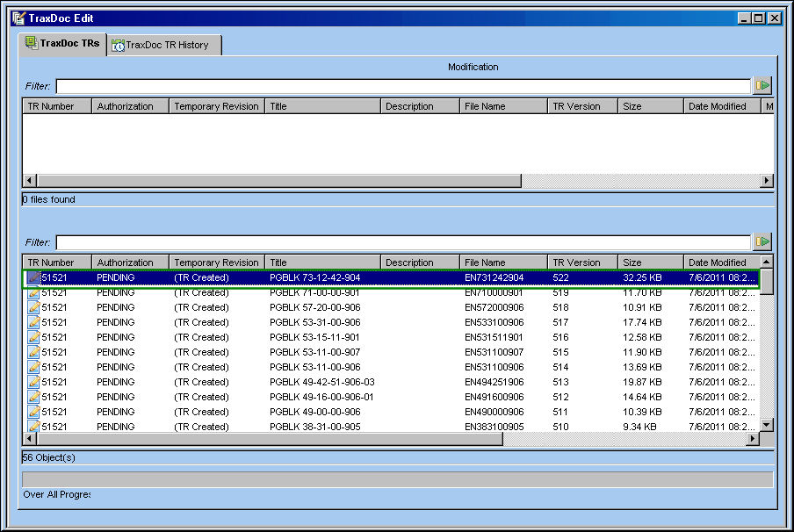
Task: Switch to the TraxDoc TRs tab
Action: (x=62, y=44)
